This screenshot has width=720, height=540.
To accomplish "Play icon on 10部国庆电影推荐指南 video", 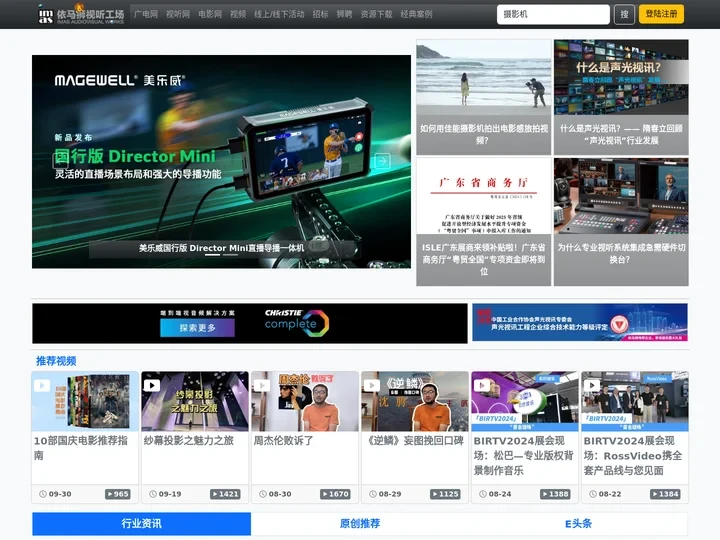I will coord(42,385).
